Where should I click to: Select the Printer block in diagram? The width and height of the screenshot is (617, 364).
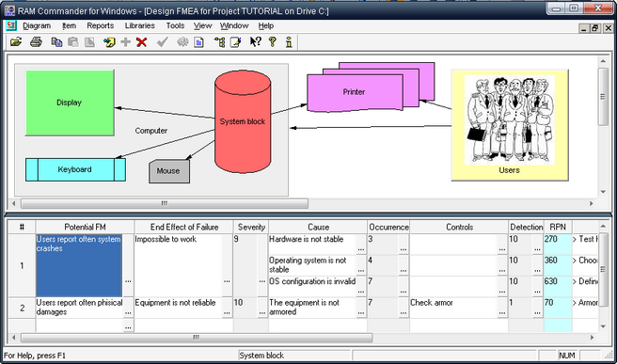pyautogui.click(x=355, y=92)
